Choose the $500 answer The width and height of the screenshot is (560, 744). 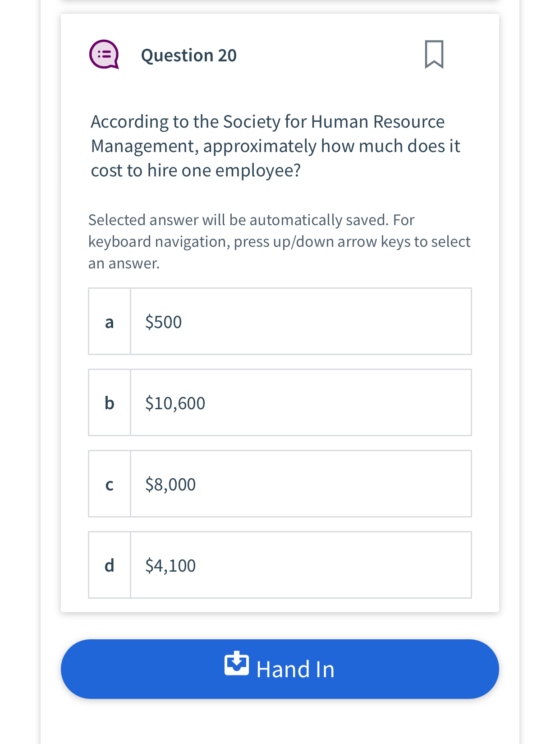point(164,322)
